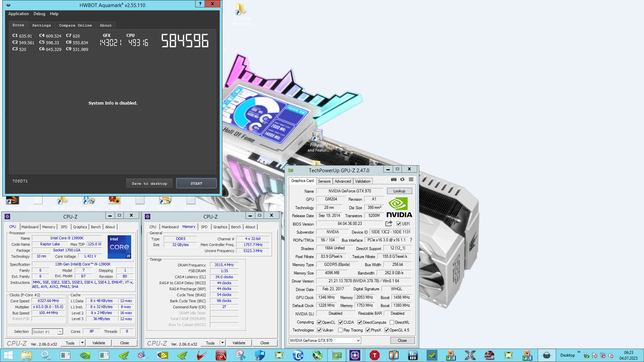Open the gear settings taskbar icon
This screenshot has height=362, width=644.
point(46,355)
